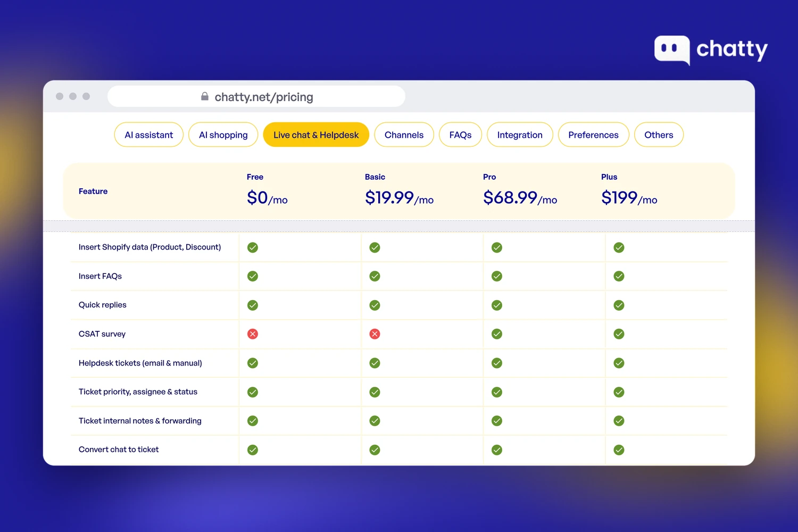Image resolution: width=798 pixels, height=532 pixels.
Task: Click the chatty.net/pricing address bar
Action: [x=256, y=96]
